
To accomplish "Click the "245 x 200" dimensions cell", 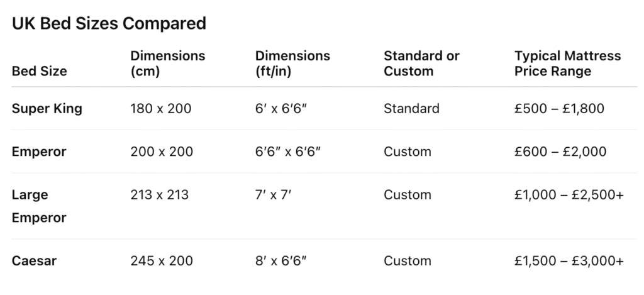I will coord(162,260).
